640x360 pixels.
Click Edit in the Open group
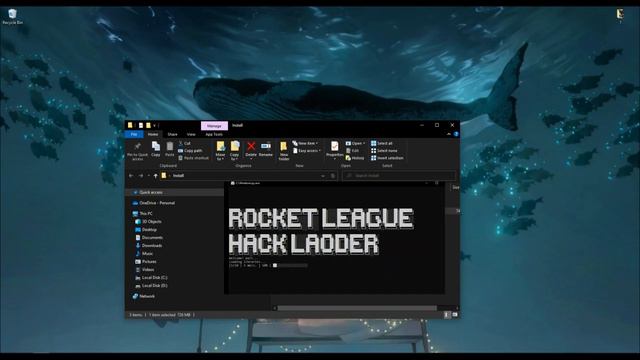click(352, 151)
